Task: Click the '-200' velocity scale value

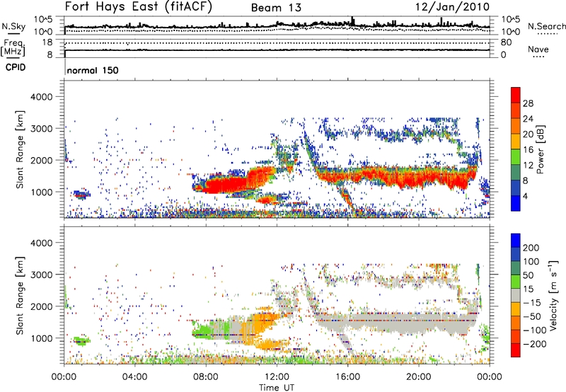Action: click(536, 344)
